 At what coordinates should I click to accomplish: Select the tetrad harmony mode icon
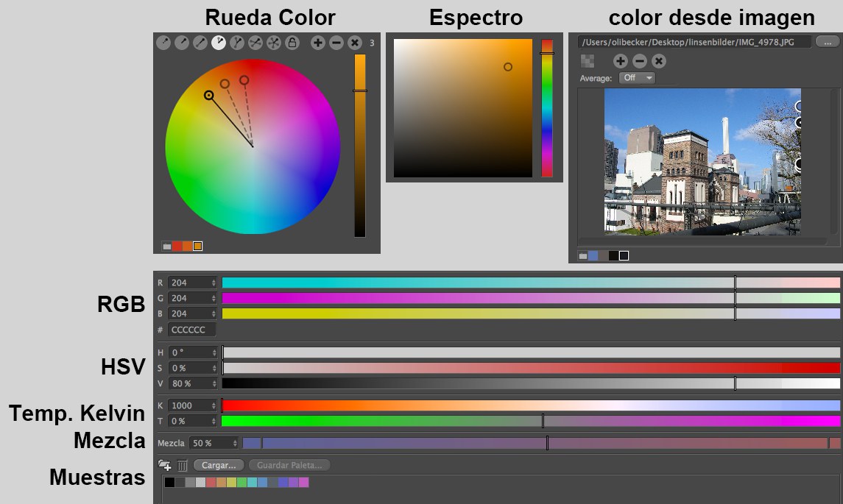pos(255,43)
